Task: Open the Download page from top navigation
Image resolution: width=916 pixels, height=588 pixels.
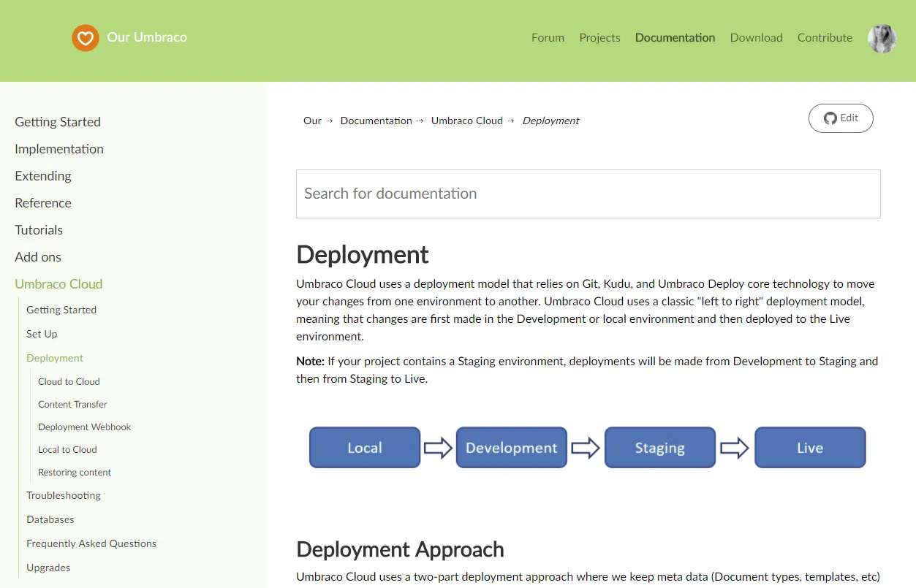Action: (x=756, y=37)
